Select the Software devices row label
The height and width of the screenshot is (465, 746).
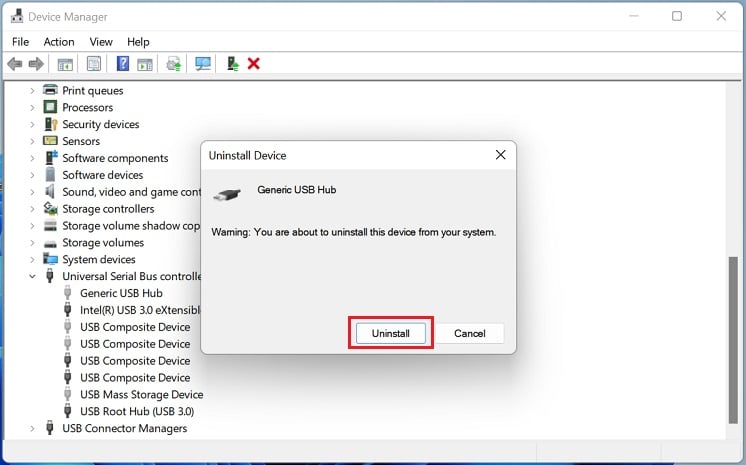103,175
